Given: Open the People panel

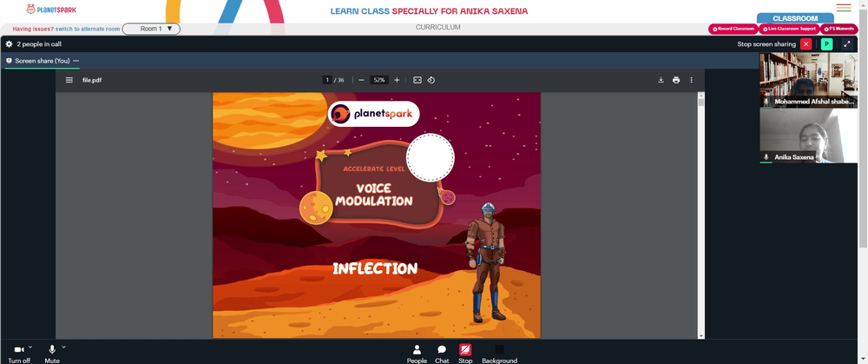Looking at the screenshot, I should (417, 354).
